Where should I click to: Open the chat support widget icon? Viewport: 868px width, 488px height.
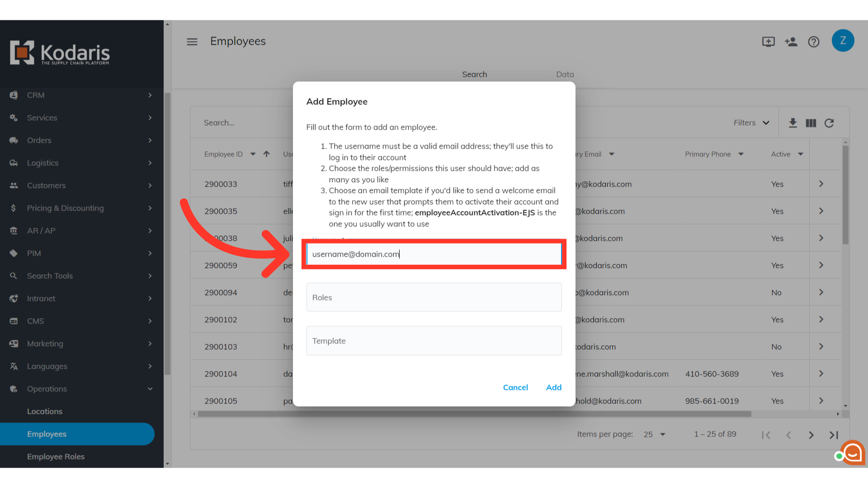(x=852, y=452)
